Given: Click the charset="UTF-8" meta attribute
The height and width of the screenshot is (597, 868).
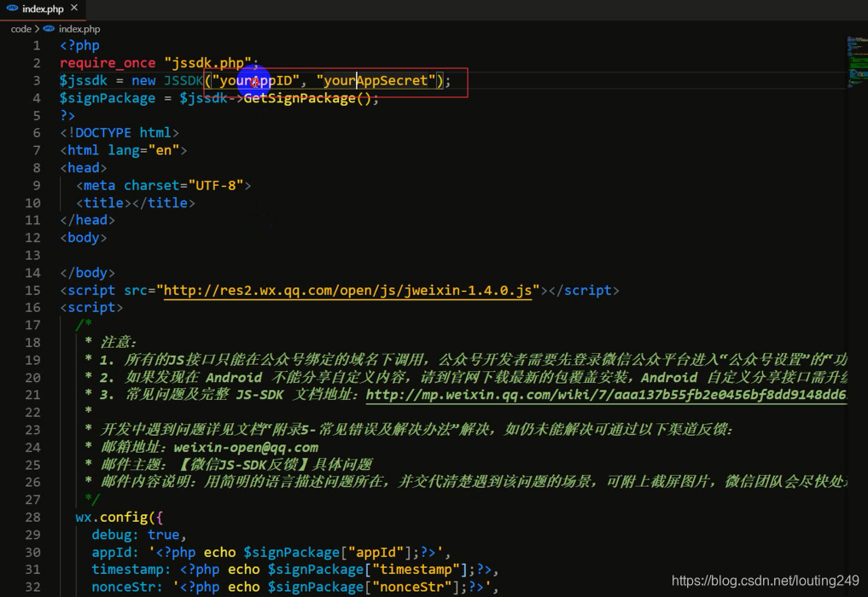Looking at the screenshot, I should [184, 185].
